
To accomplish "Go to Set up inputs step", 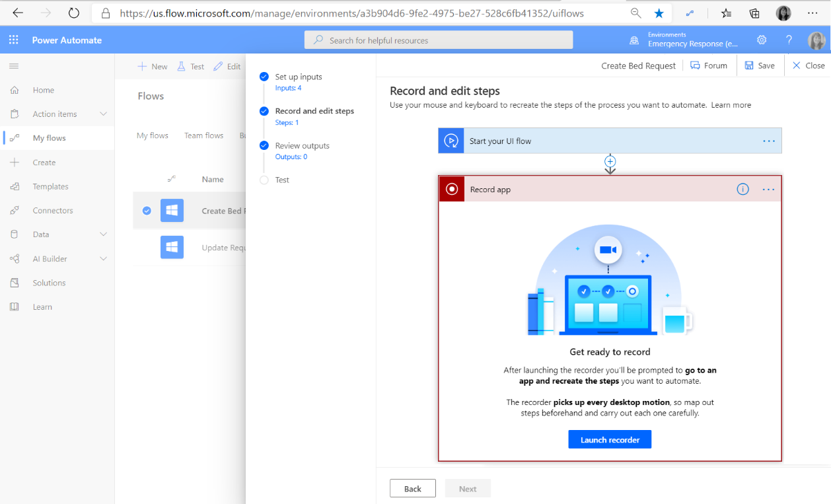I will tap(298, 77).
